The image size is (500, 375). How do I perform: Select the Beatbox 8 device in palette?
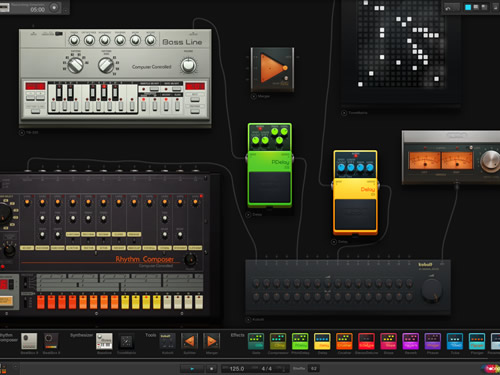click(x=51, y=341)
